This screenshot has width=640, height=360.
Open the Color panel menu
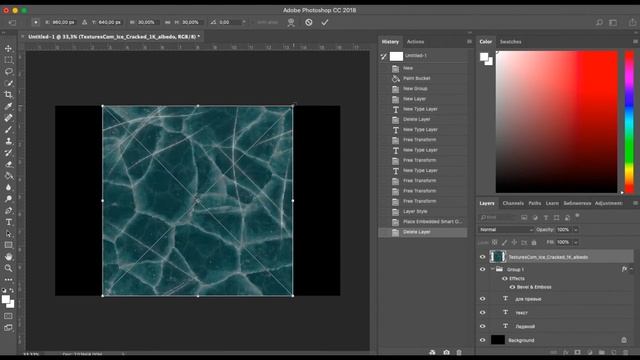635,42
